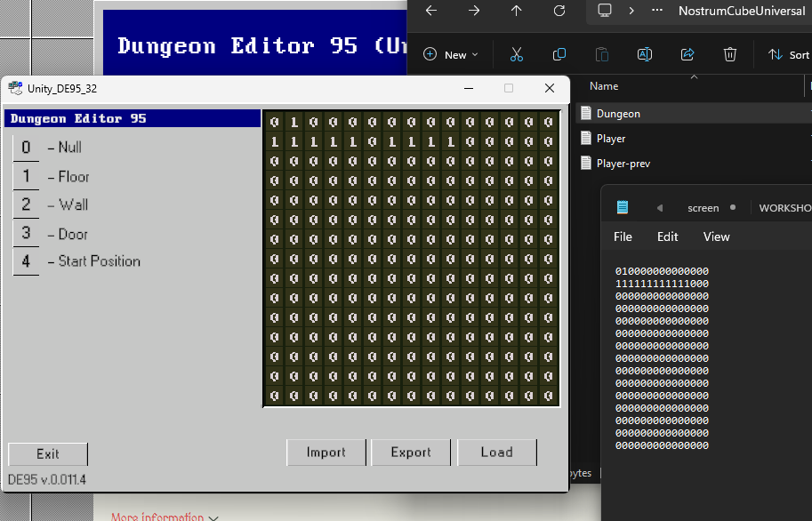Open the File menu in Notepad

point(623,236)
